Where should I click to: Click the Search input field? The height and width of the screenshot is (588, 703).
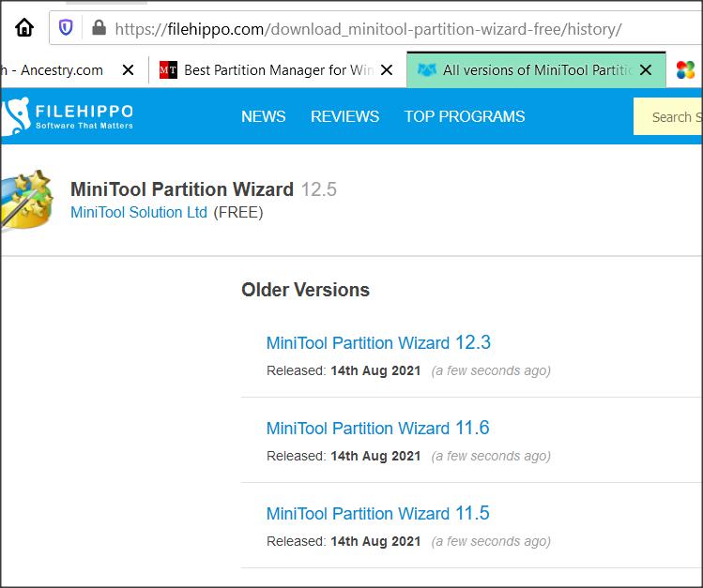667,116
